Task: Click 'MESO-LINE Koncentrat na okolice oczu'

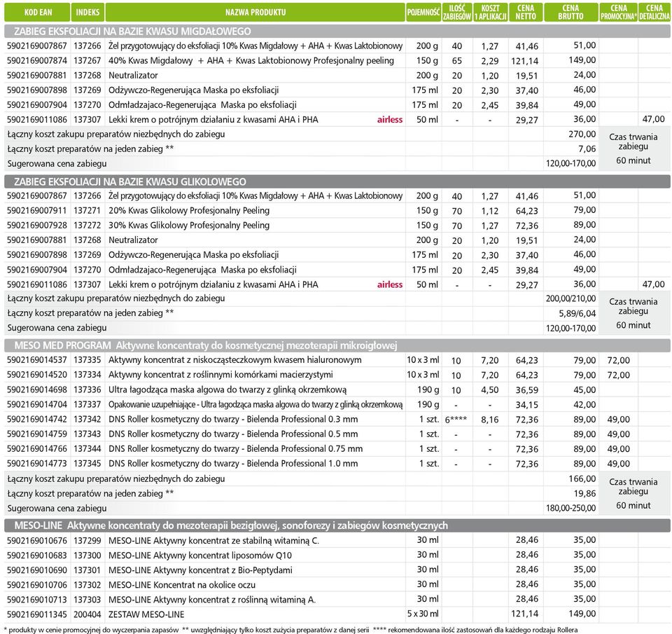Action: coord(182,585)
